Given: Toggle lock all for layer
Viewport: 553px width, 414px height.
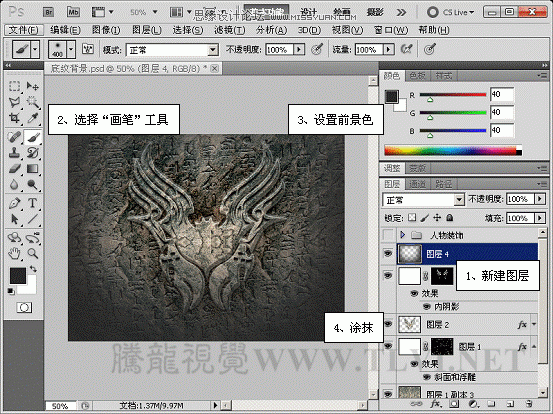Looking at the screenshot, I should click(x=449, y=218).
